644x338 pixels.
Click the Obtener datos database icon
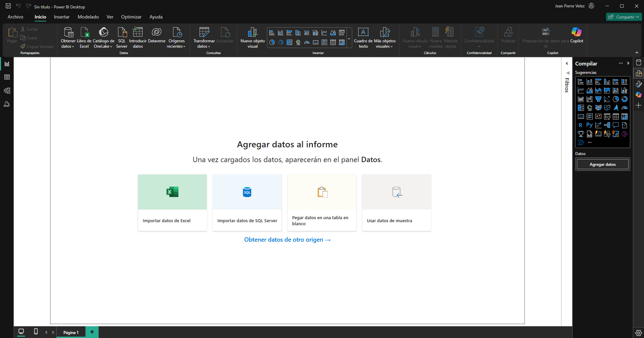click(68, 32)
